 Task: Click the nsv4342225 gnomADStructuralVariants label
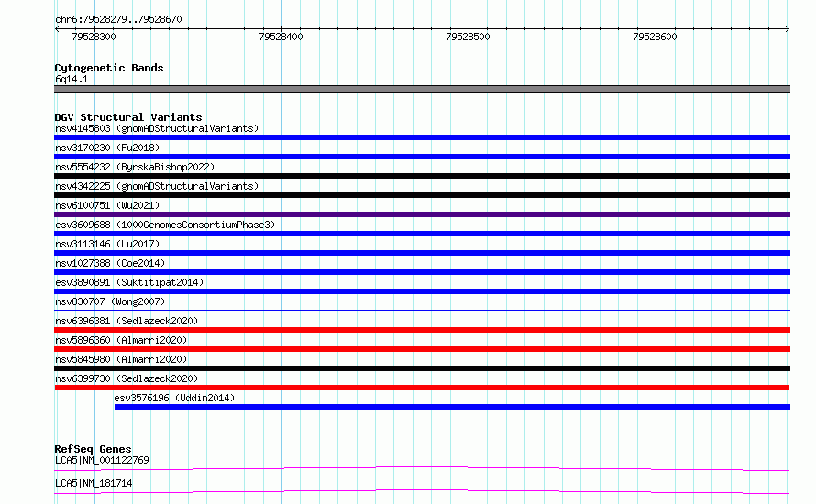(157, 186)
